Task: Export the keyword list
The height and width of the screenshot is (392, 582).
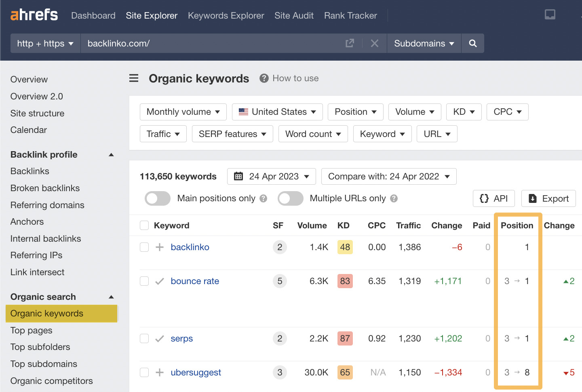Action: pos(548,198)
